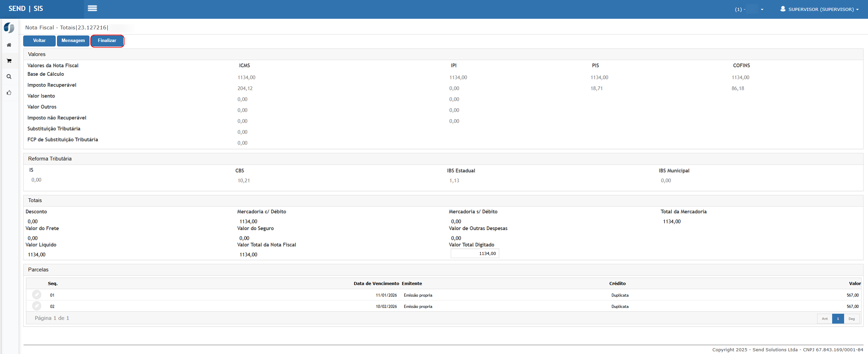Click the thumbs-up sidebar icon
Screen dimensions: 868x354
pos(9,93)
